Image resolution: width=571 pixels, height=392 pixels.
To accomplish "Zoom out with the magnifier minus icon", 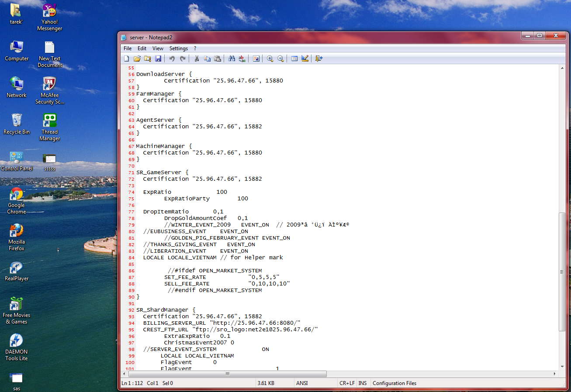I will 280,58.
